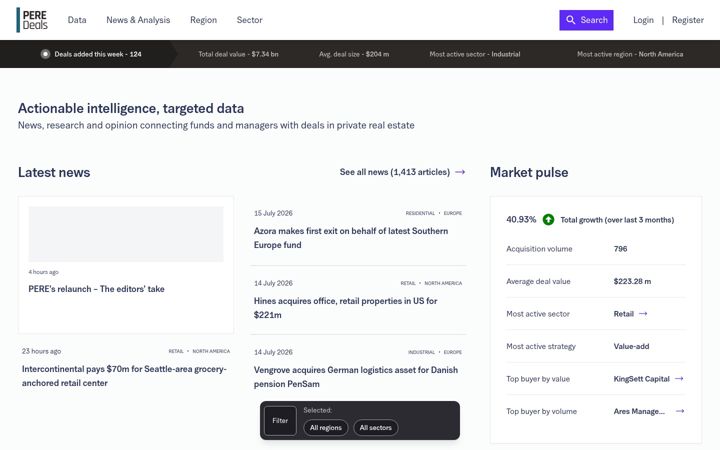Click the arrow next to See all news
Image resolution: width=720 pixels, height=450 pixels.
pos(460,172)
